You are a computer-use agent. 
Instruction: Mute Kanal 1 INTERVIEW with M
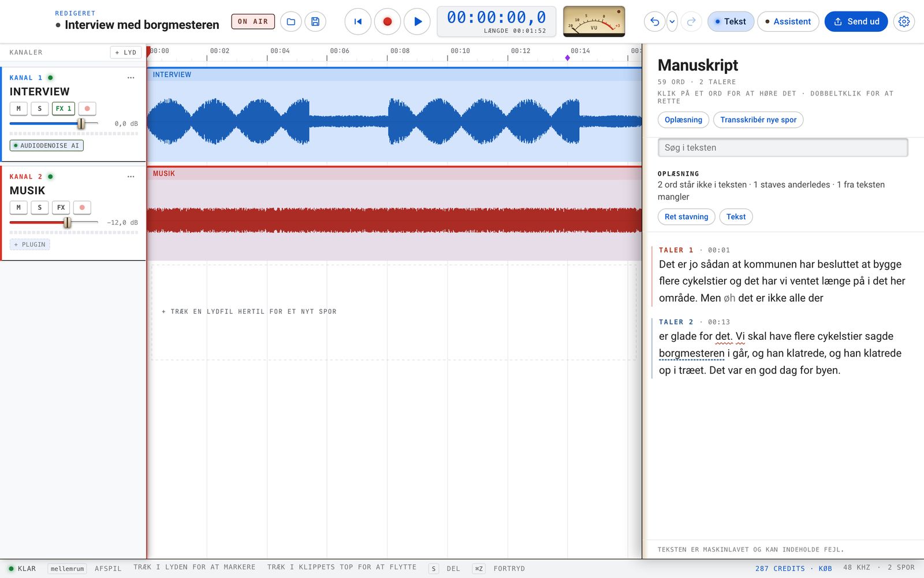18,109
